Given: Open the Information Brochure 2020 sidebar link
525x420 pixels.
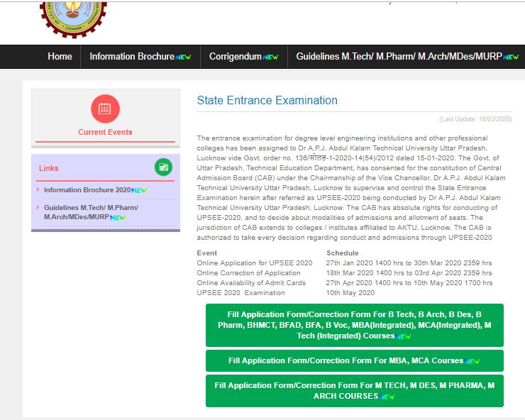Looking at the screenshot, I should (x=87, y=190).
